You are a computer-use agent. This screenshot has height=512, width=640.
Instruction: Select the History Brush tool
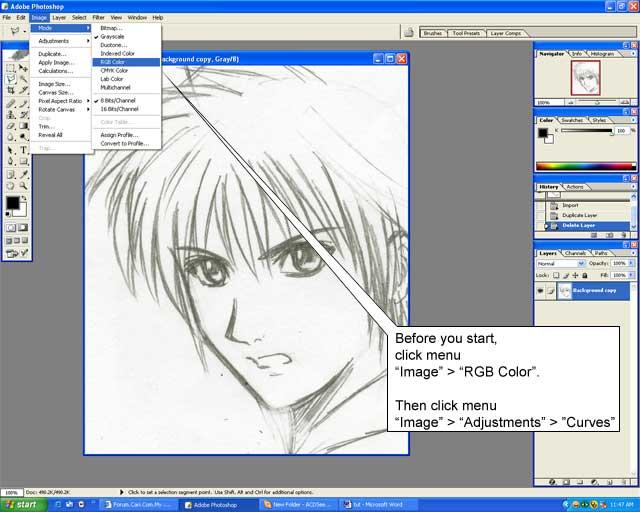23,115
